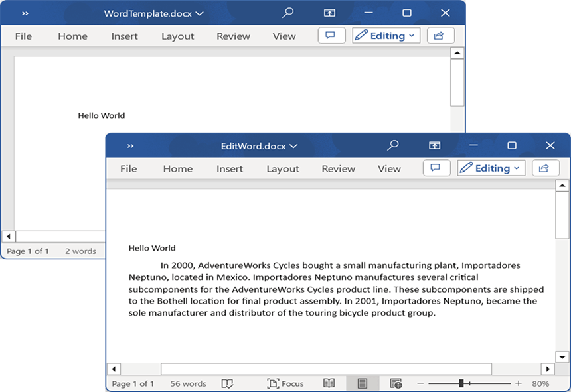Click the ribbon display options icon
The image size is (571, 392).
click(x=434, y=145)
